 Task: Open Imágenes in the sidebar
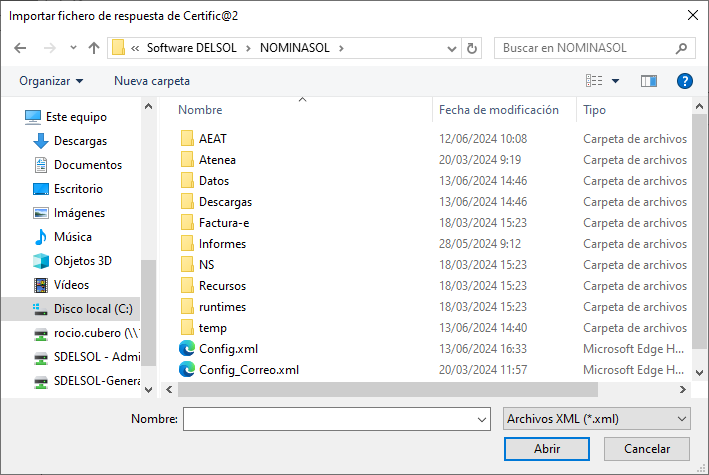pyautogui.click(x=79, y=213)
